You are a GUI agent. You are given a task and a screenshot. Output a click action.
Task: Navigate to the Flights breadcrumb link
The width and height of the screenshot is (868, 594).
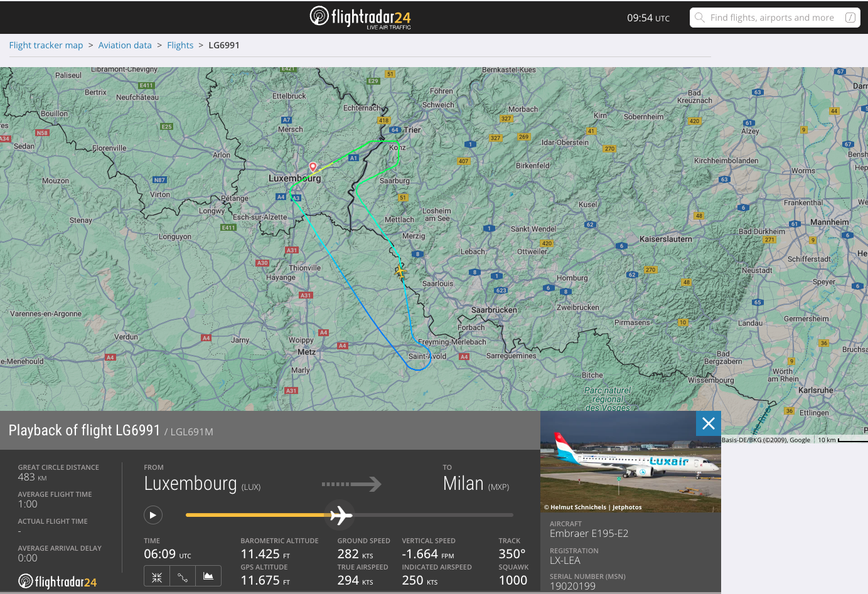click(x=180, y=45)
